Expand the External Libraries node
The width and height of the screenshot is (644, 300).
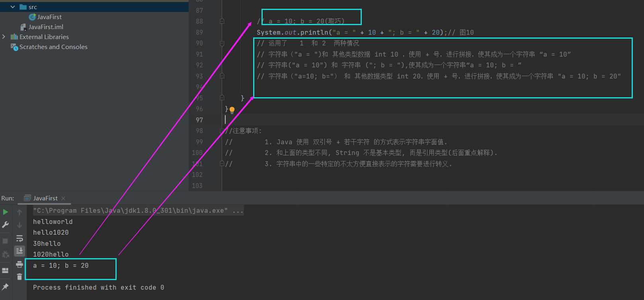[4, 37]
